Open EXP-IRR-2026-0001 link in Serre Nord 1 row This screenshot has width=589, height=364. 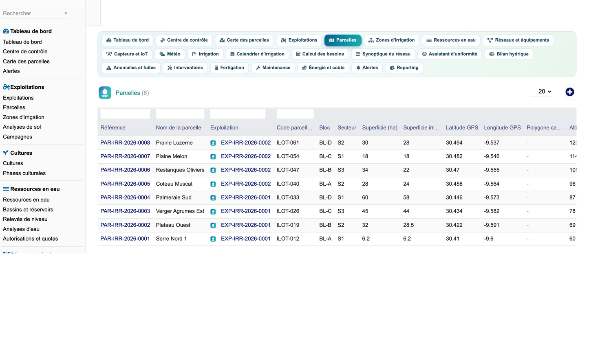point(246,239)
